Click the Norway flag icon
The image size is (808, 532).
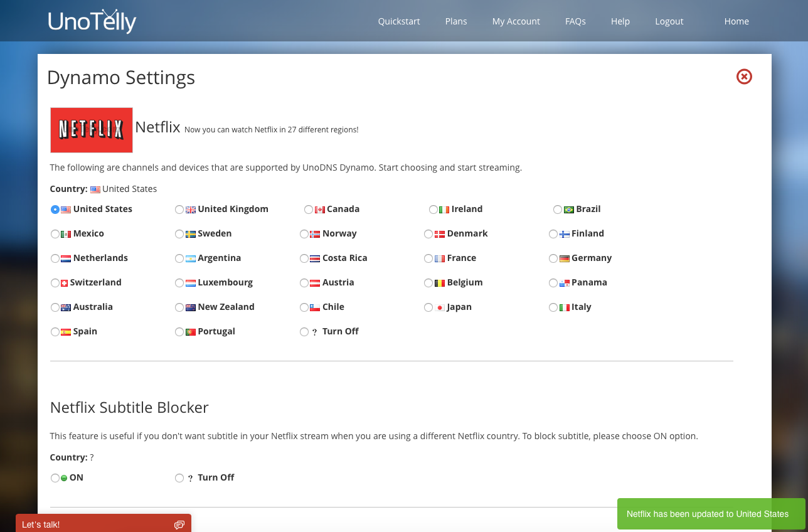click(x=315, y=234)
